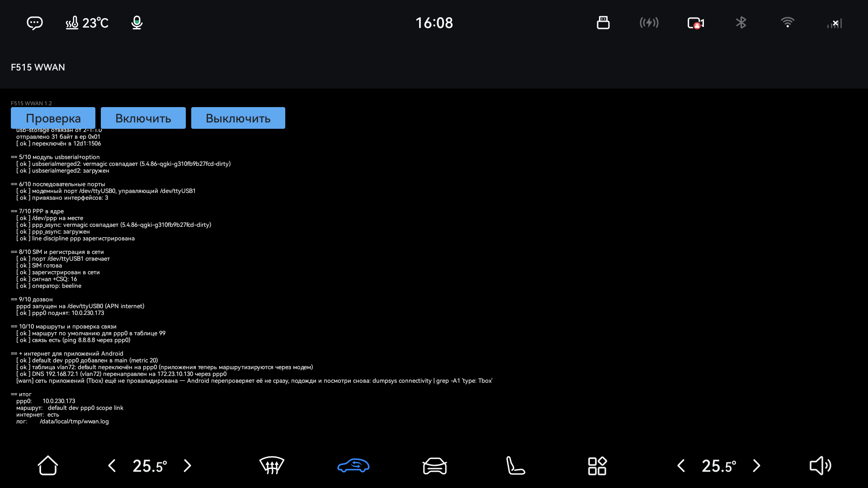Click the Проверка button
The image size is (868, 488).
[53, 118]
